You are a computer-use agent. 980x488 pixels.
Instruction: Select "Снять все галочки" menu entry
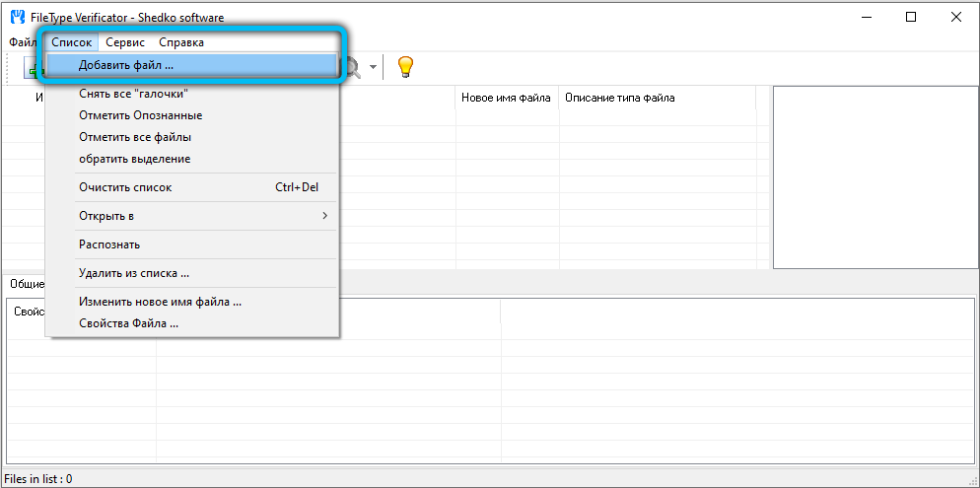pyautogui.click(x=133, y=94)
